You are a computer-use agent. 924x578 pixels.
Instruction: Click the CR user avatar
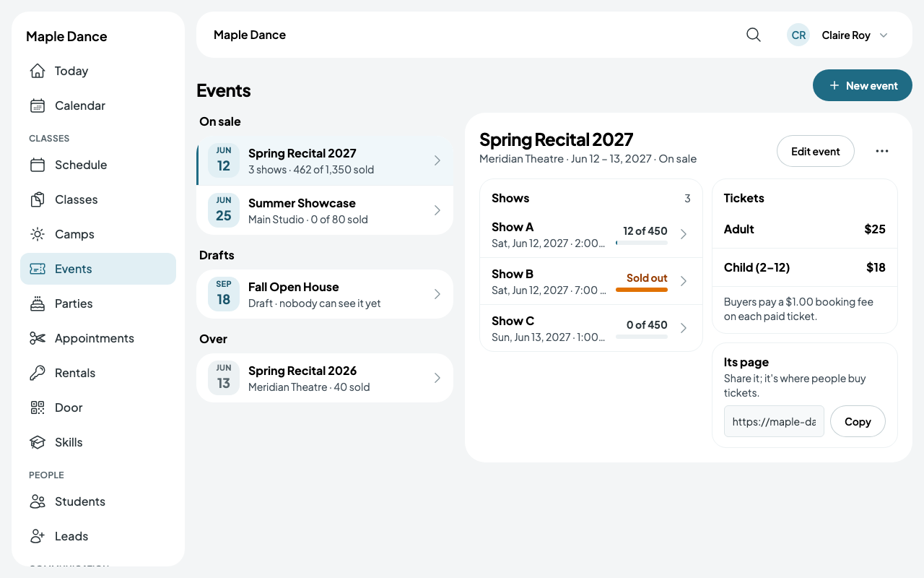(x=798, y=35)
